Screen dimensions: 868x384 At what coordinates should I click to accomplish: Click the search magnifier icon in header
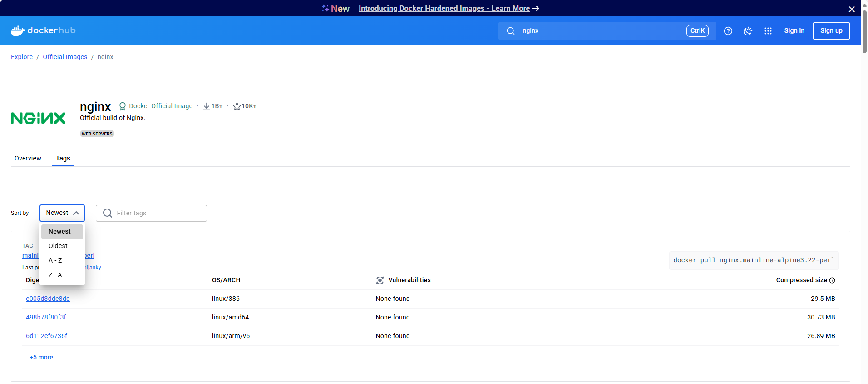[511, 31]
